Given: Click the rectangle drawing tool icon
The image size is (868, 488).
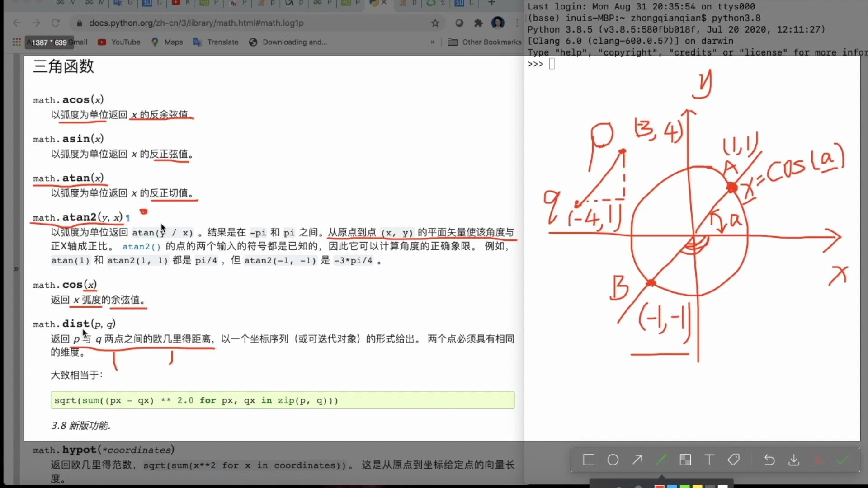Looking at the screenshot, I should 589,460.
